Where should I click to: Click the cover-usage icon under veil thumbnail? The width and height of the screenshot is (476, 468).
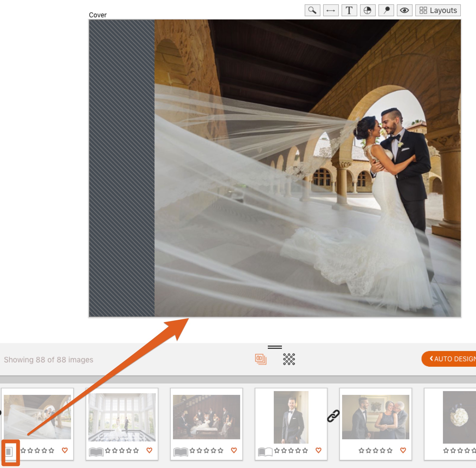(x=9, y=451)
